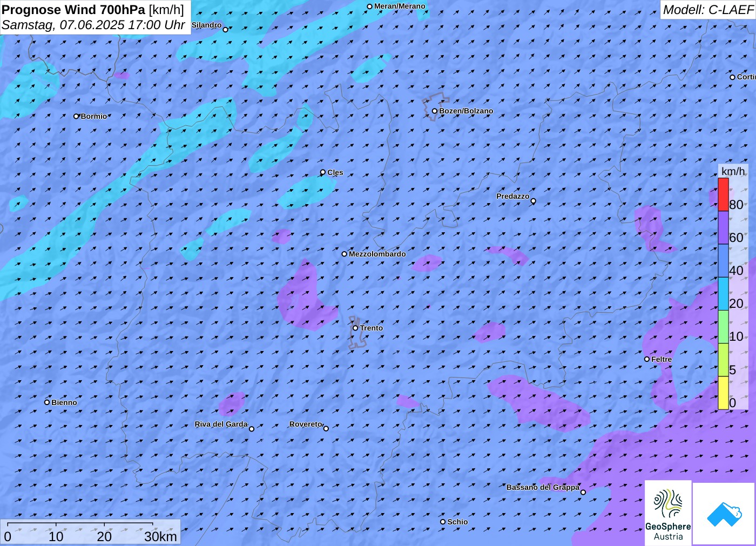The image size is (756, 546).
Task: Click the 'Cles' map label
Action: click(x=335, y=172)
